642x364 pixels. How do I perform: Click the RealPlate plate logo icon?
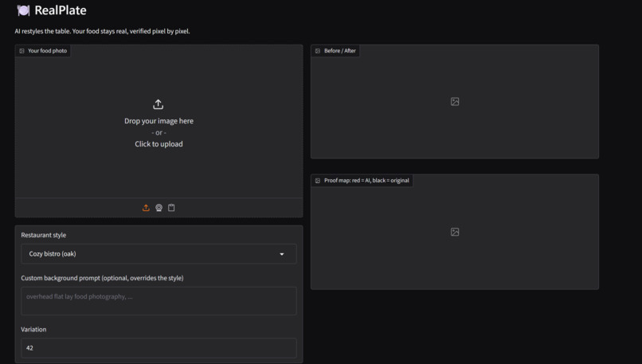(x=23, y=10)
